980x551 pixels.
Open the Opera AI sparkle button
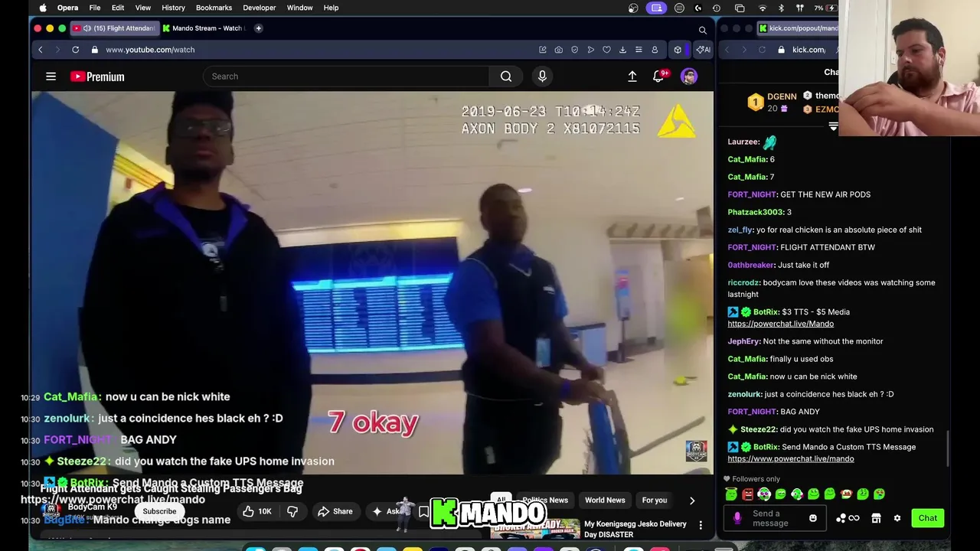(702, 50)
